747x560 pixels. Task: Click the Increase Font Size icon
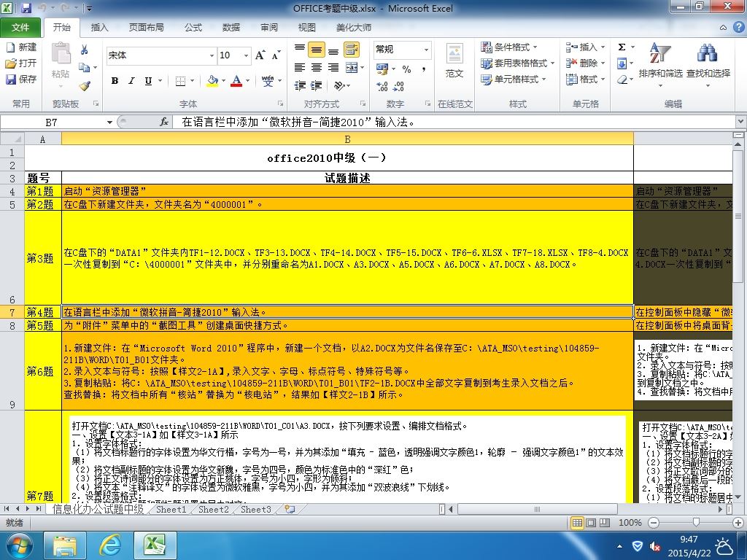pyautogui.click(x=260, y=55)
